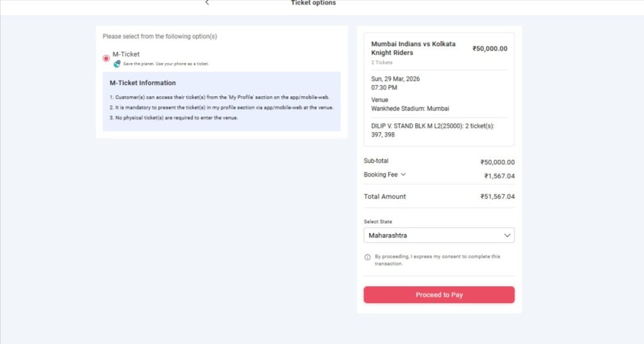Click info line 2 about mandatory ticket presentation
Image resolution: width=644 pixels, height=344 pixels.
click(x=221, y=108)
